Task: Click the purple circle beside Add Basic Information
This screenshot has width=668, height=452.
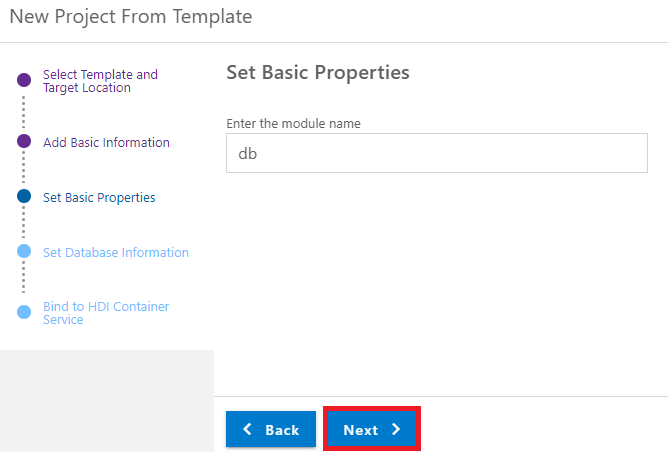Action: click(x=24, y=141)
